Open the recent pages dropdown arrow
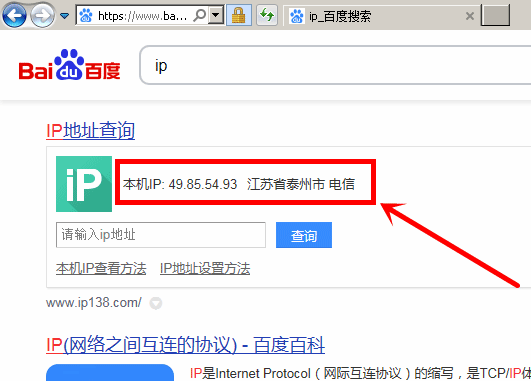Image resolution: width=531 pixels, height=381 pixels. (x=64, y=16)
